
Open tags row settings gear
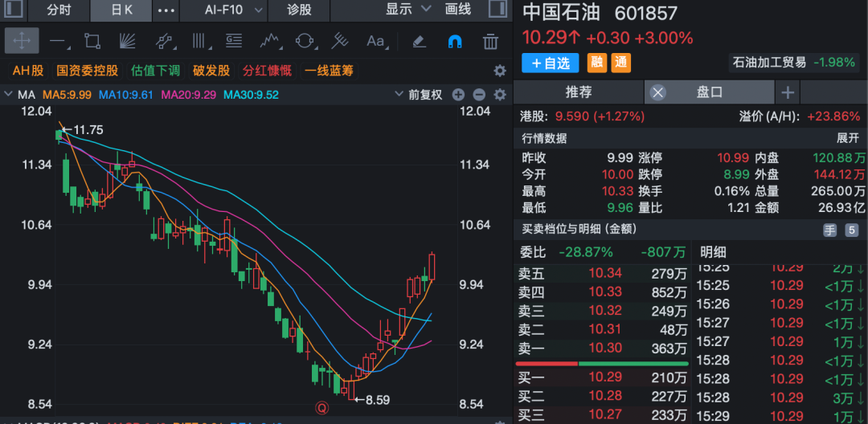(x=499, y=71)
